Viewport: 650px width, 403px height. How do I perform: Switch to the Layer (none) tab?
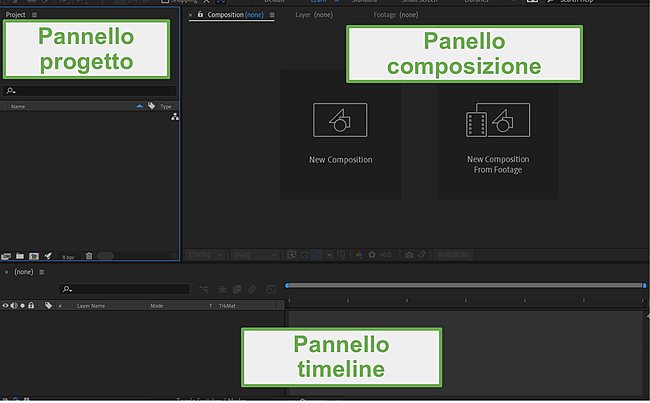point(314,15)
